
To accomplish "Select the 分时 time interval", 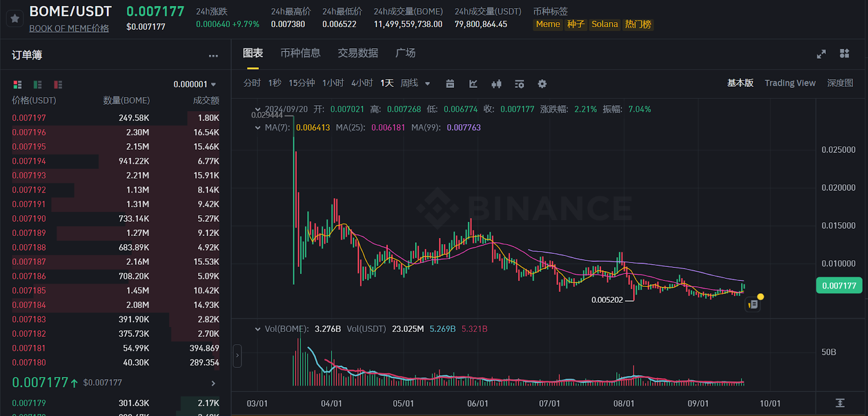I will (x=252, y=83).
